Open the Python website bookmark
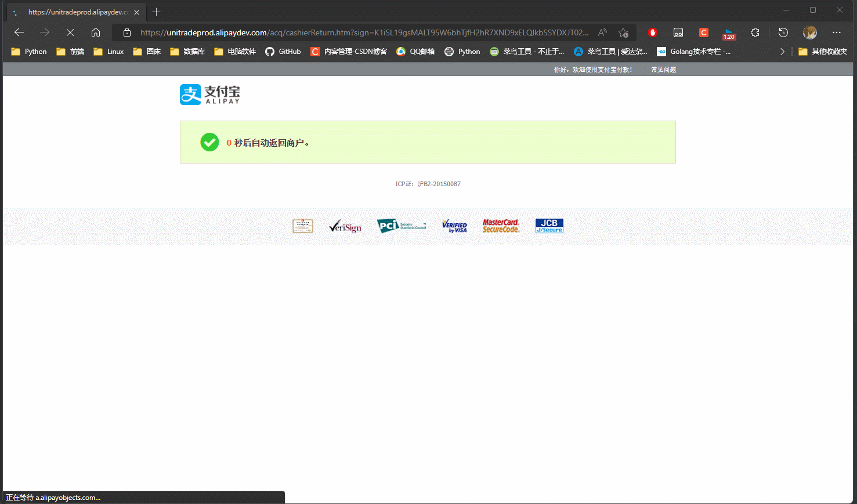 (x=462, y=52)
